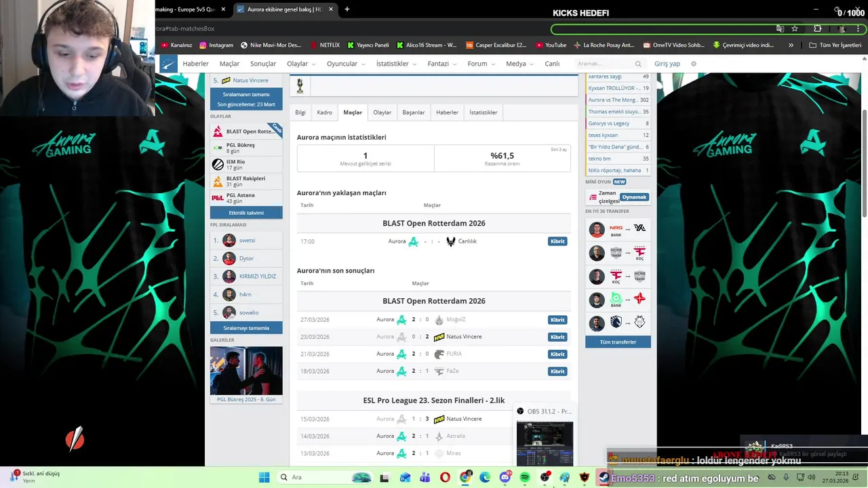Open KIRMIZI YILDIZ in the FPL ranking
868x488 pixels.
[258, 277]
